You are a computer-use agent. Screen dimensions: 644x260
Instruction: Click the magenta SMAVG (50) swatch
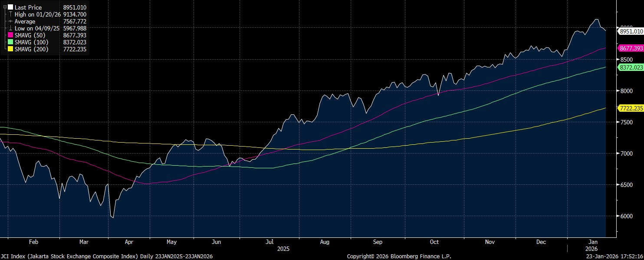[10, 35]
